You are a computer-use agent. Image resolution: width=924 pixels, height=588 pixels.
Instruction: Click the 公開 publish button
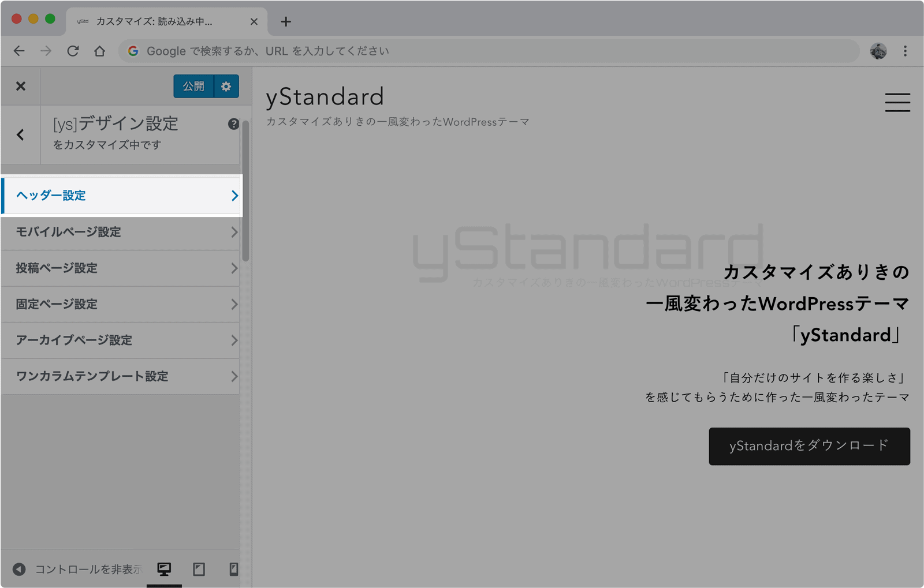click(193, 87)
